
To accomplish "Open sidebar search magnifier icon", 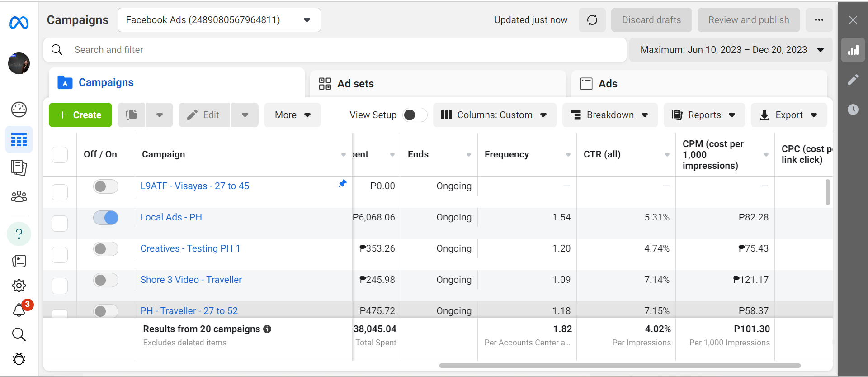I will pos(19,334).
